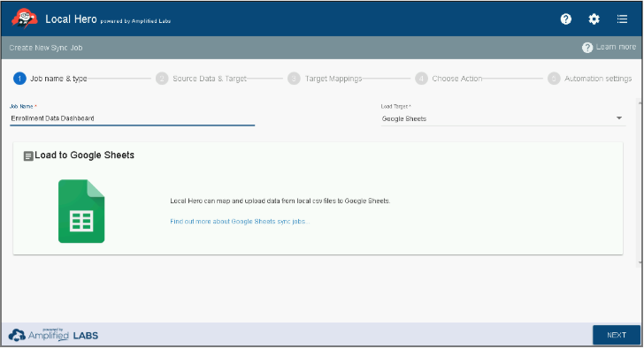Open Find out more about Google Sheets sync jobs link
Image resolution: width=644 pixels, height=349 pixels.
click(x=240, y=222)
